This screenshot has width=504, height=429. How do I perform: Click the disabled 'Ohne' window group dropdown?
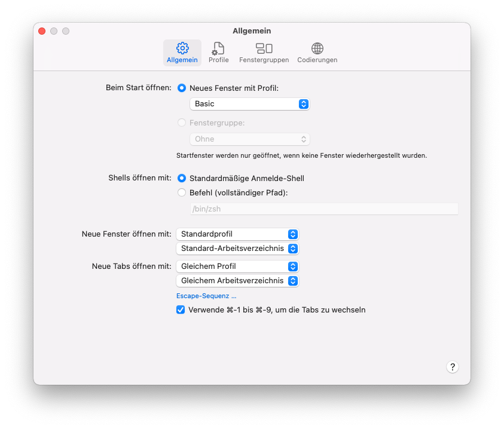click(x=249, y=139)
